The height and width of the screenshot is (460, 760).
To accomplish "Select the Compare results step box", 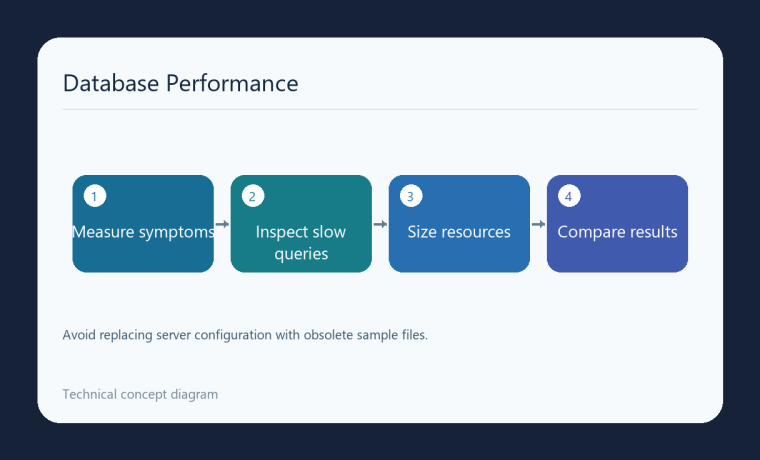I will point(617,224).
